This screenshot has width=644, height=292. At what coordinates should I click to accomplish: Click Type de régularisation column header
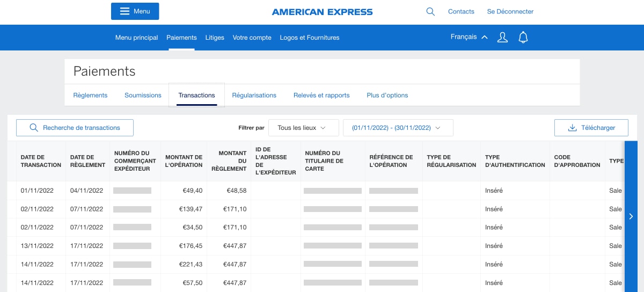tap(451, 161)
